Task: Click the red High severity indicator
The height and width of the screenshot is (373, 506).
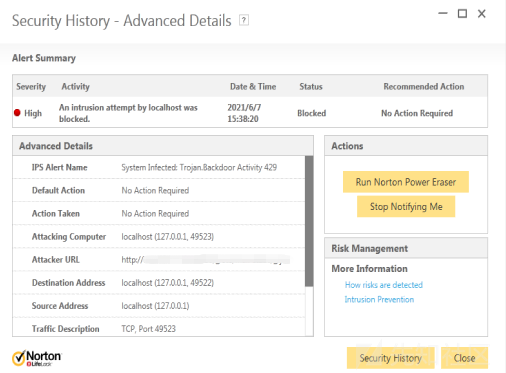Action: click(x=17, y=113)
